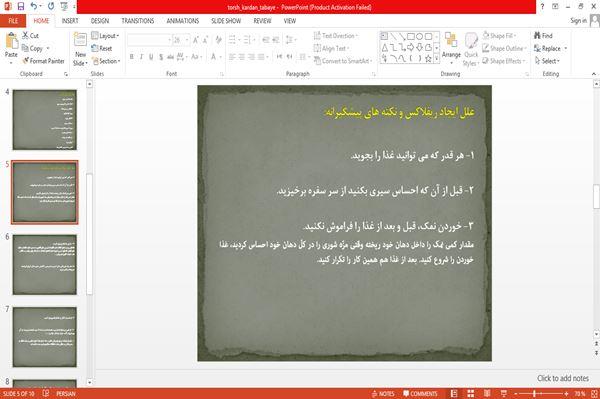Screen dimensions: 600x399
Task: Toggle Strikethrough formatting
Action: [x=170, y=57]
